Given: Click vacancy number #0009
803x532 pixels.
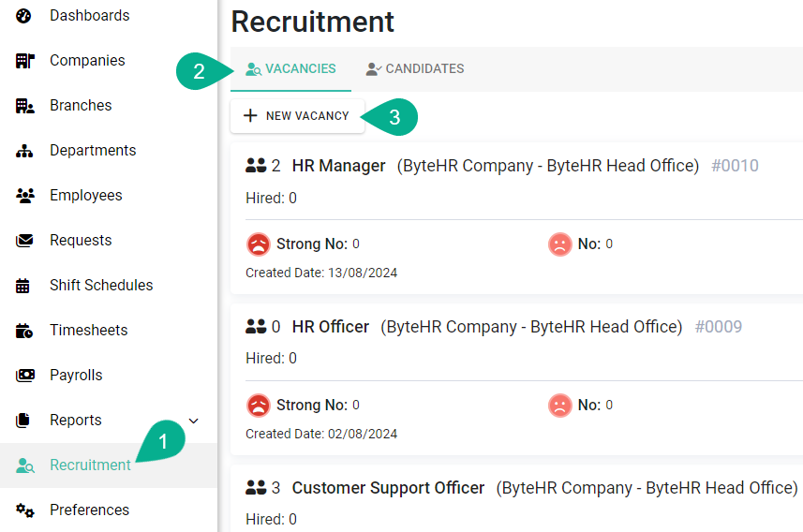Looking at the screenshot, I should (719, 327).
